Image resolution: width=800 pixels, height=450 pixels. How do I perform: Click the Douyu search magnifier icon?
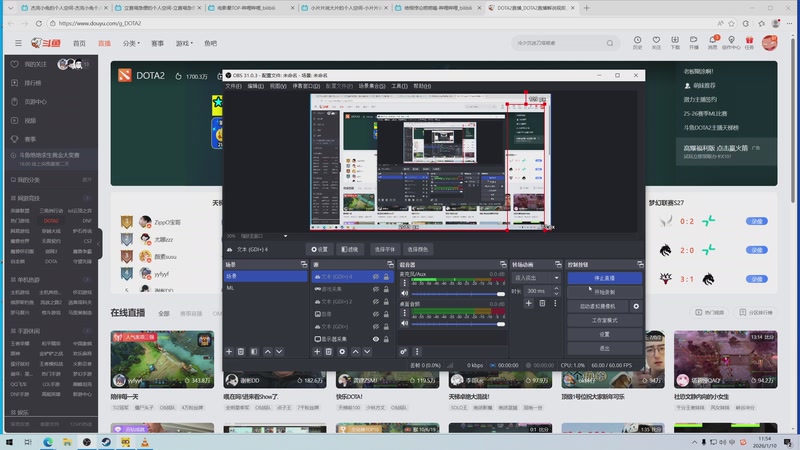[610, 43]
